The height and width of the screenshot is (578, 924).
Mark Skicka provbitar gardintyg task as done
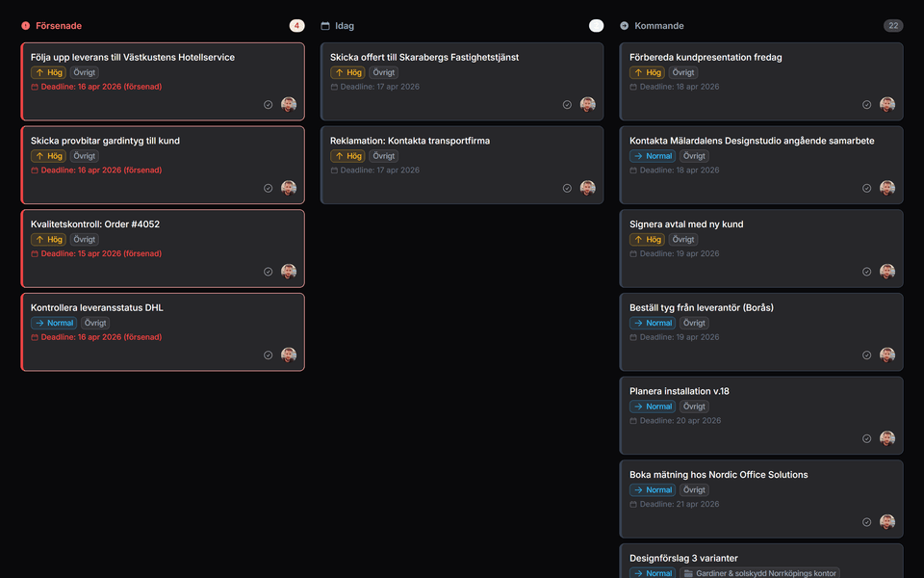pyautogui.click(x=269, y=189)
